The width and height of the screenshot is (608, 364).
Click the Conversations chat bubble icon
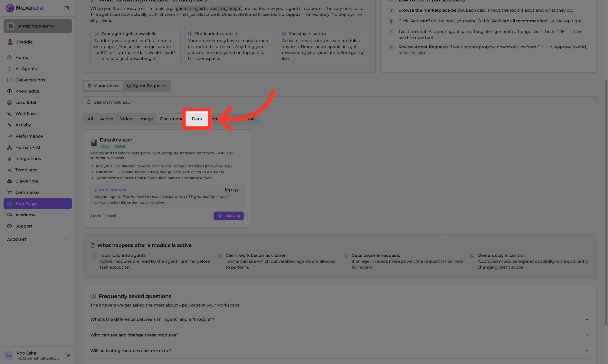(x=9, y=80)
